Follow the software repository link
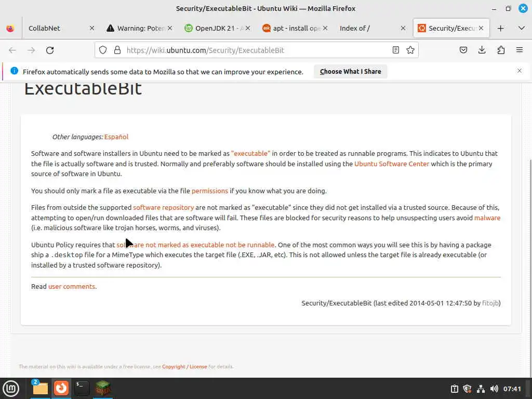This screenshot has width=532, height=399. tap(163, 207)
